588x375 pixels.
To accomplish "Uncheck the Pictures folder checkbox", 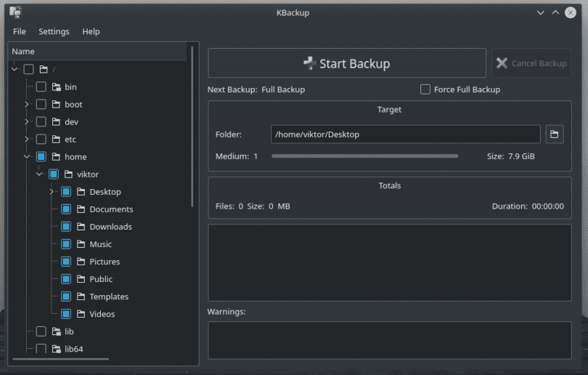I will pos(66,262).
